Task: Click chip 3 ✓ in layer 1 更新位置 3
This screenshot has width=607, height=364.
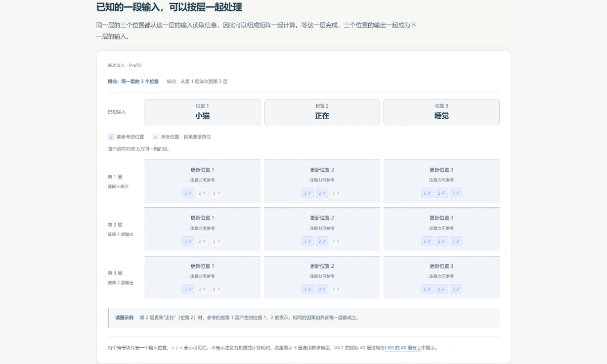Action: [456, 193]
